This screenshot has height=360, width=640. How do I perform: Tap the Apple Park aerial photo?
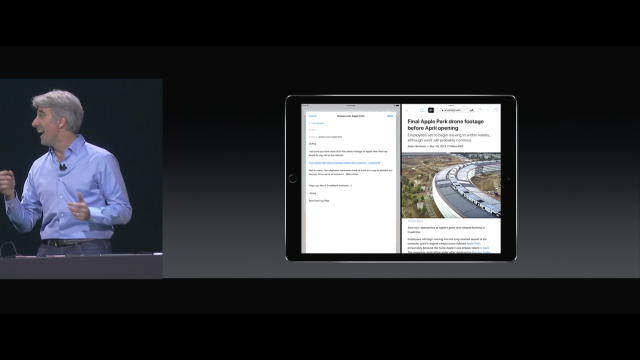pos(451,185)
